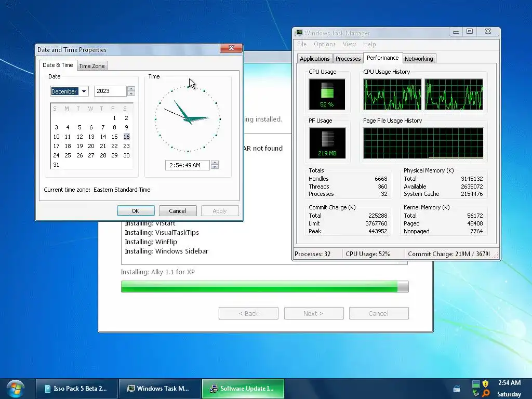The height and width of the screenshot is (399, 532).
Task: Click status bar 'CPU Usage: 52%'
Action: point(368,254)
